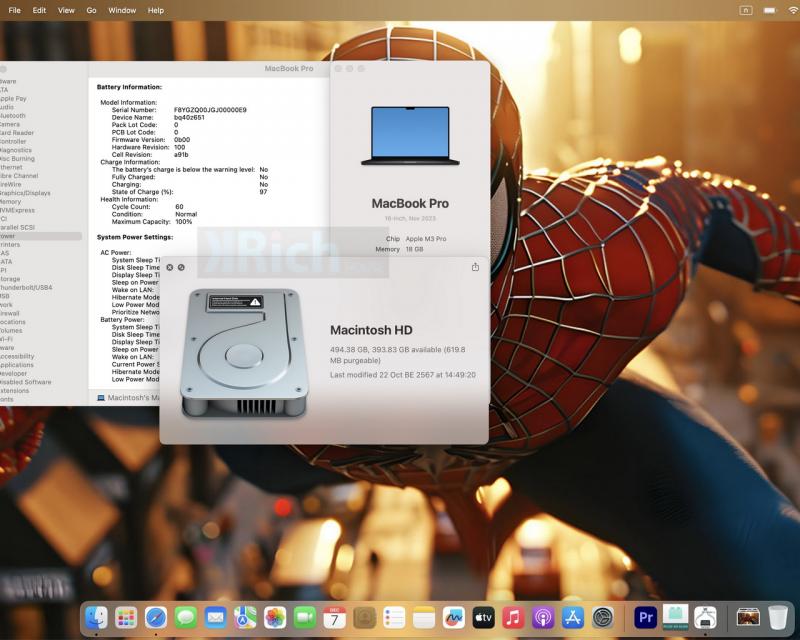Click the share button in Macintosh HD preview
Viewport: 800px width, 640px height.
tap(475, 267)
